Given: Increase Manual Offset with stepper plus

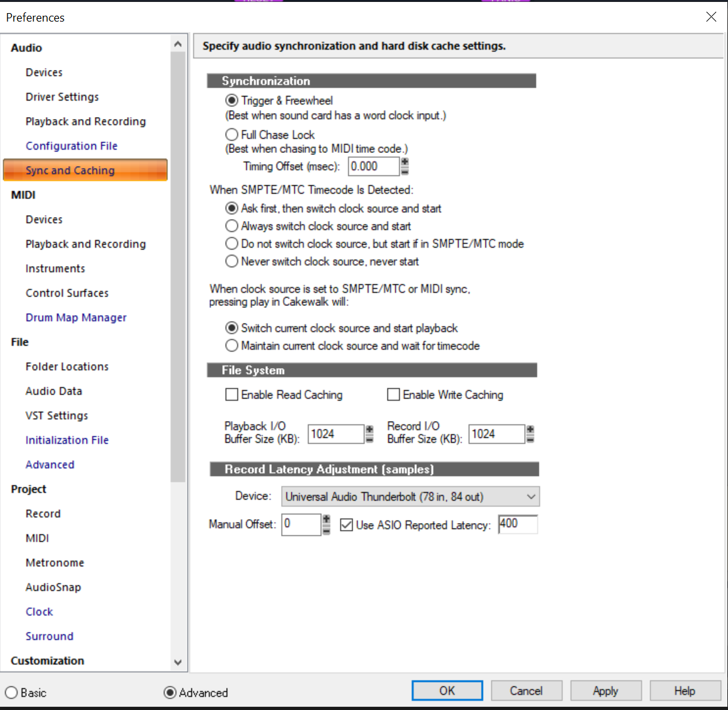Looking at the screenshot, I should pos(326,520).
